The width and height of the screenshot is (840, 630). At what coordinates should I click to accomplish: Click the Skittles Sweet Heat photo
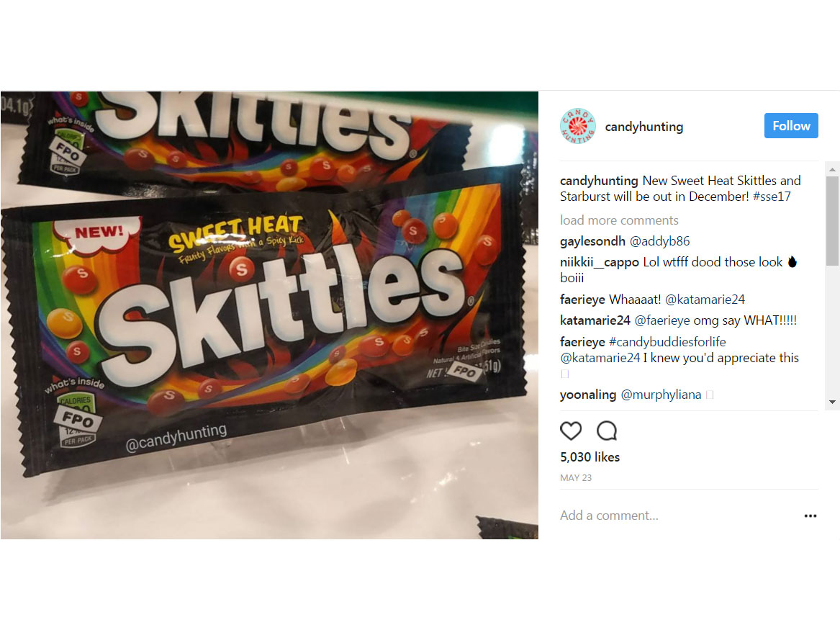pyautogui.click(x=269, y=315)
